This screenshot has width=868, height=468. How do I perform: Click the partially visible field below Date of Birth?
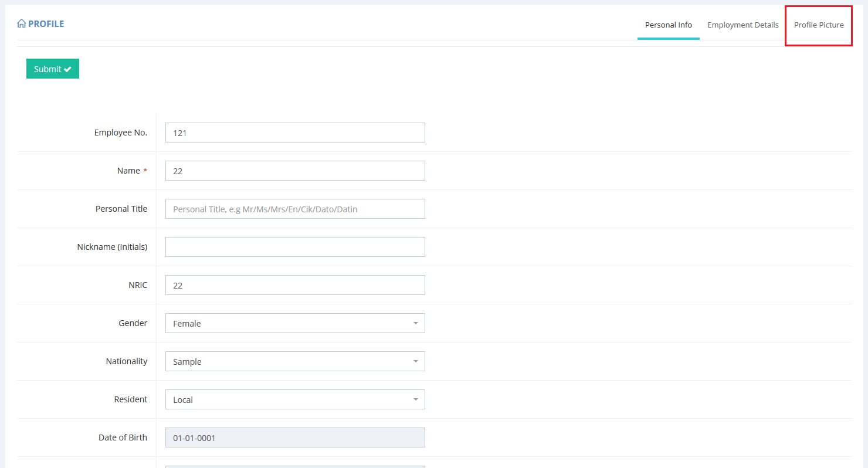pyautogui.click(x=294, y=466)
